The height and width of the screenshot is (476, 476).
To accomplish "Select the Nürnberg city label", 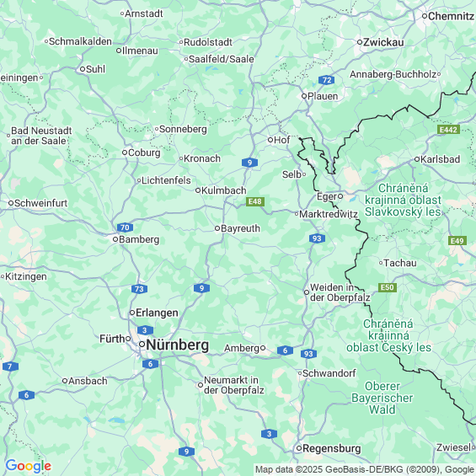I will [178, 345].
